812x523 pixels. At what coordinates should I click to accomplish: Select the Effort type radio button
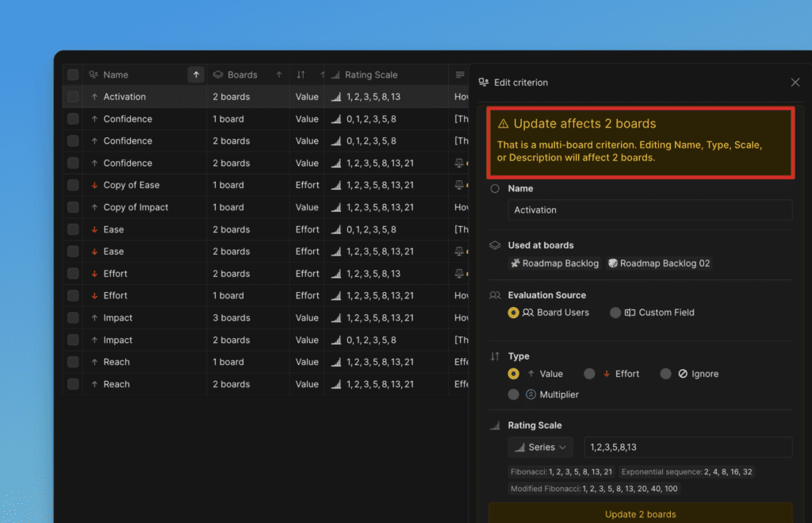589,374
